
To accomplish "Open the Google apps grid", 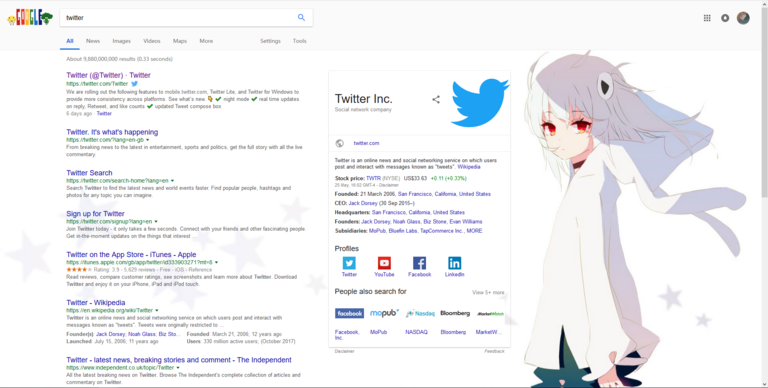I will [x=707, y=18].
